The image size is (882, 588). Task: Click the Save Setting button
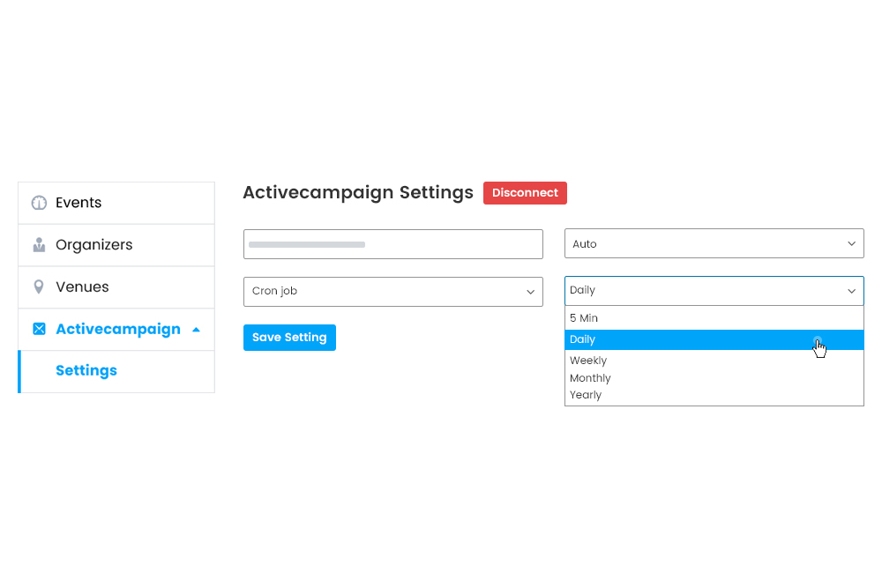pos(289,337)
